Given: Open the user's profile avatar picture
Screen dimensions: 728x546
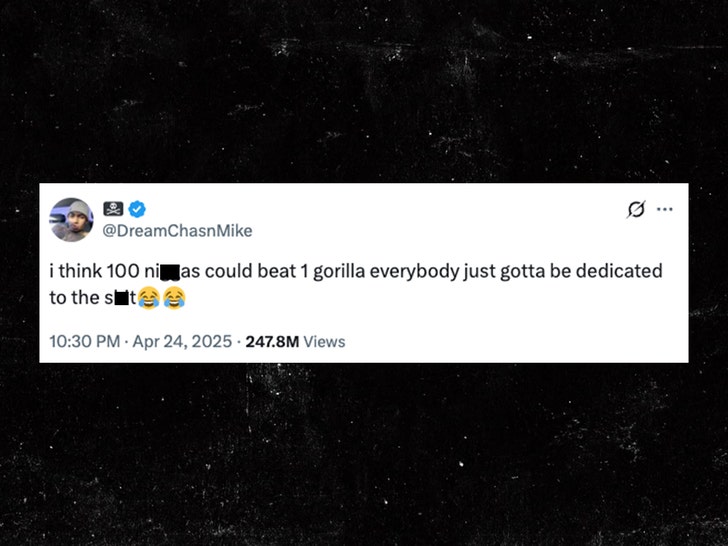Looking at the screenshot, I should tap(72, 219).
